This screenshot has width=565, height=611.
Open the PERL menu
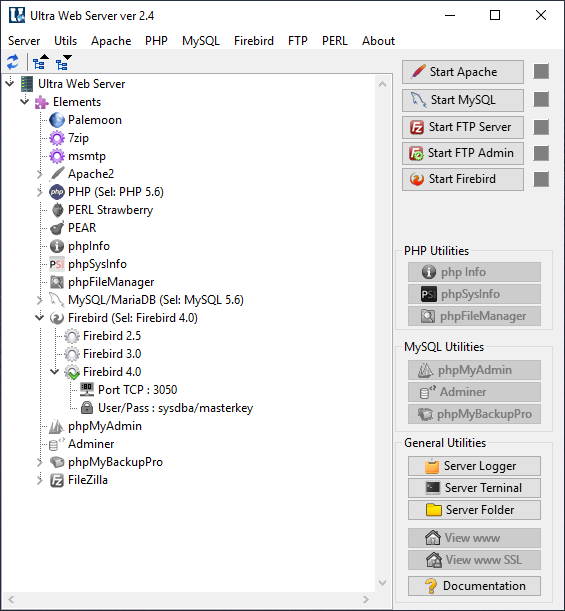[335, 41]
